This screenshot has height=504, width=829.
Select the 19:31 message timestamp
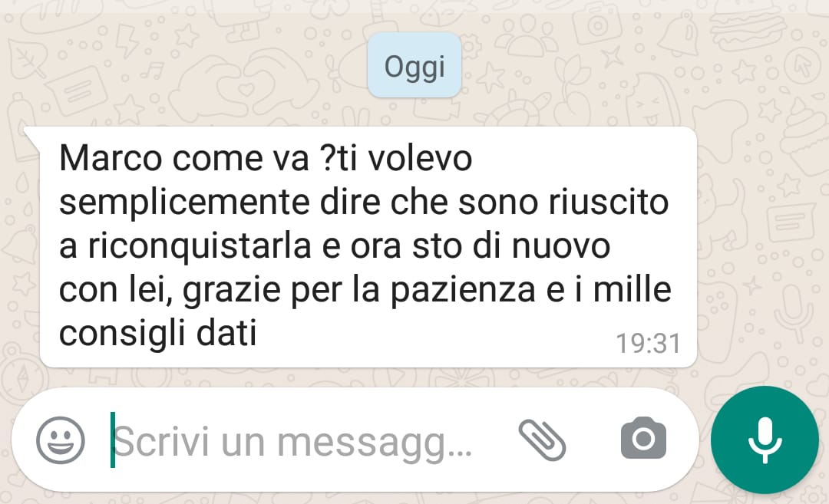(648, 344)
